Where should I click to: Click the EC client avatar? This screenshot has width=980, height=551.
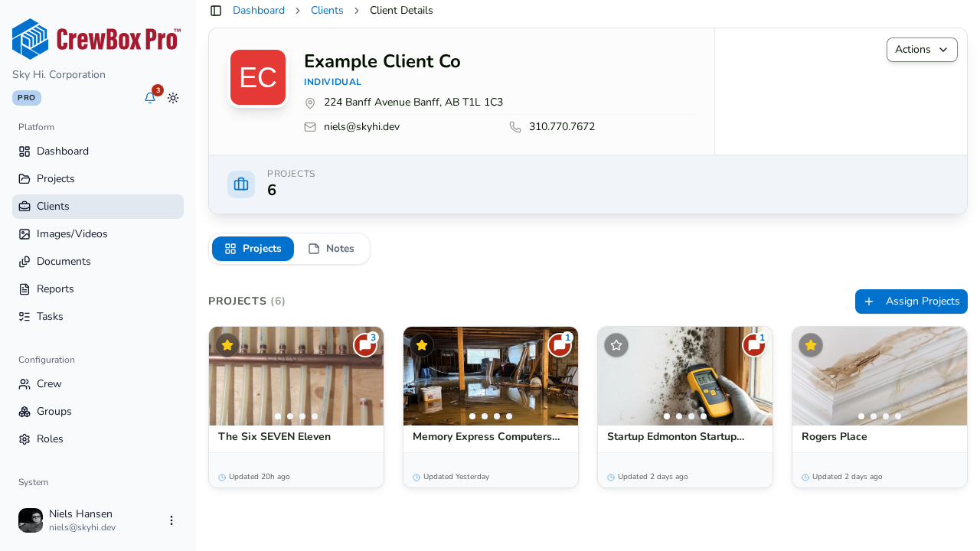tap(258, 77)
